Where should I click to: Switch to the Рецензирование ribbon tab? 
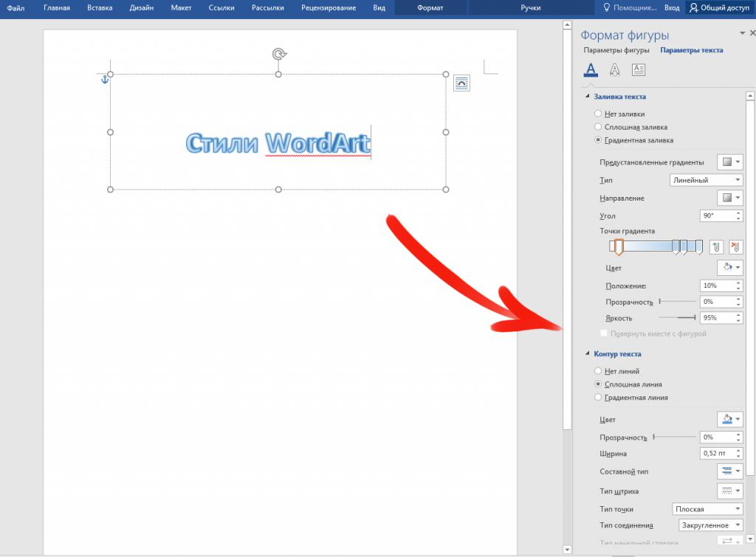coord(329,7)
